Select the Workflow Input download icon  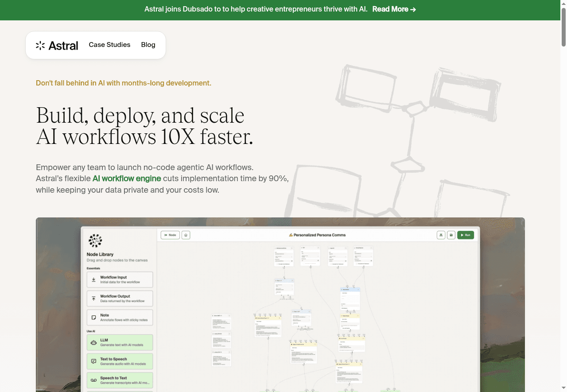(93, 279)
